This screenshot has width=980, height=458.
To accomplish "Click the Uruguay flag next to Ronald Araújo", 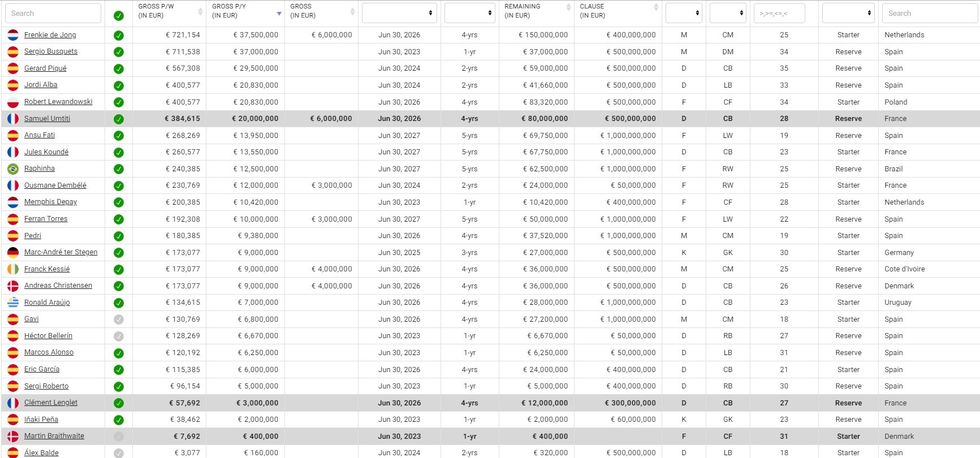I will (x=13, y=303).
